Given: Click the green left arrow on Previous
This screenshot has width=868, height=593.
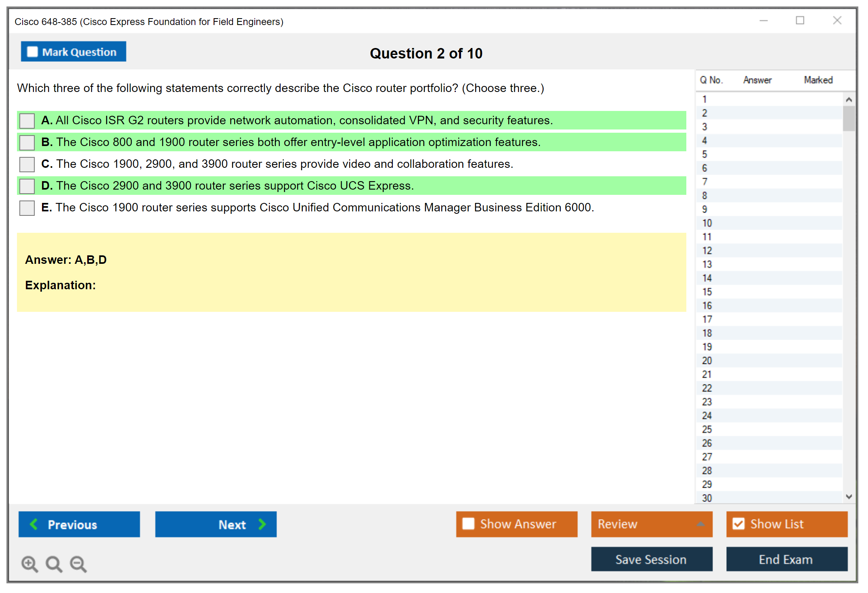Looking at the screenshot, I should (x=34, y=524).
